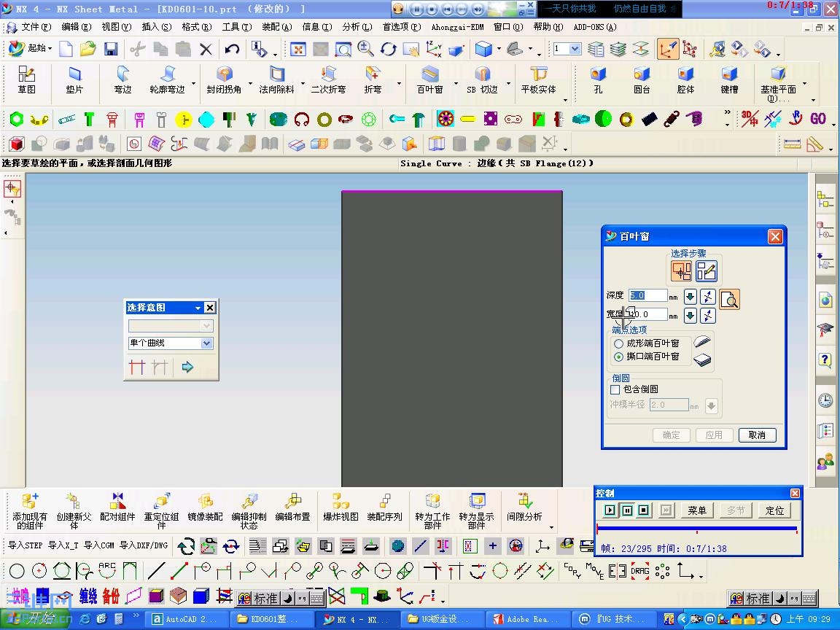Click the Undo toolbar icon
The height and width of the screenshot is (630, 840).
click(x=232, y=50)
